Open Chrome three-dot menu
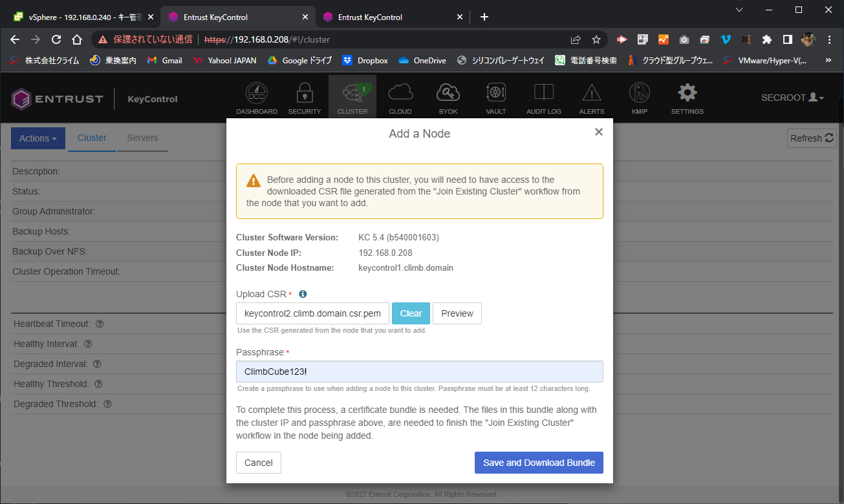This screenshot has width=844, height=504. pos(829,39)
